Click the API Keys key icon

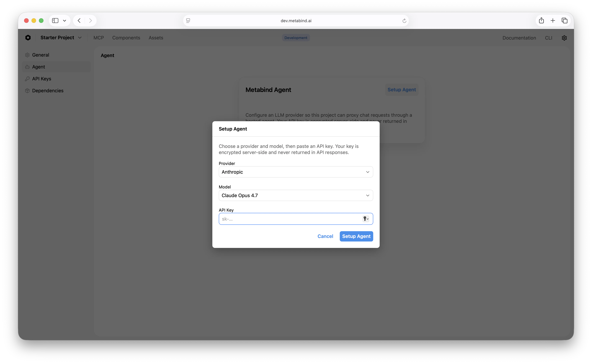click(x=27, y=79)
